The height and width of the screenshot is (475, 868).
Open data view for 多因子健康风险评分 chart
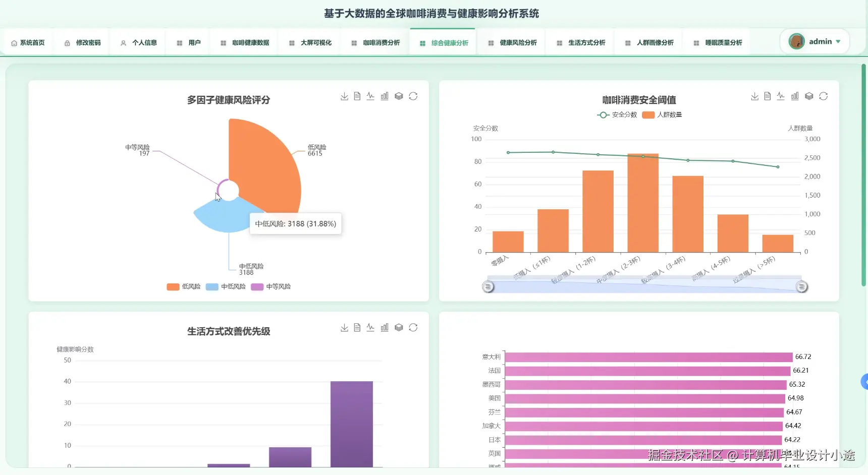click(x=357, y=96)
